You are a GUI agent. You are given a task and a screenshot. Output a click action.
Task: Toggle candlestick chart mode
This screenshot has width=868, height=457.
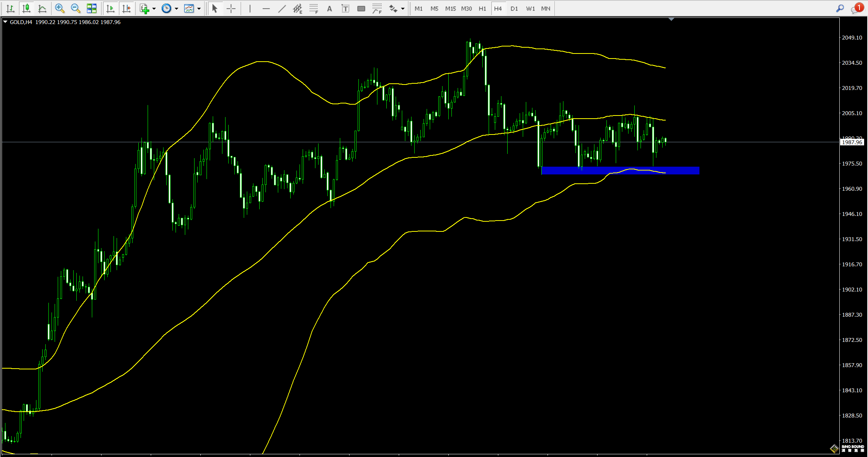pyautogui.click(x=26, y=9)
